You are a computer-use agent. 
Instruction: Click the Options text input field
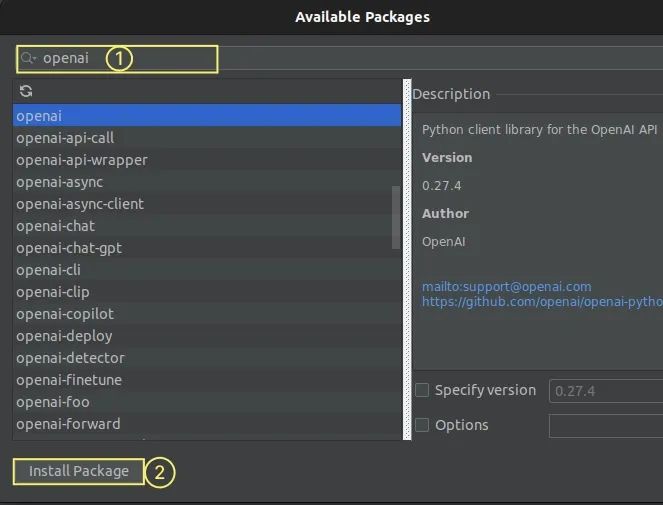coord(606,426)
